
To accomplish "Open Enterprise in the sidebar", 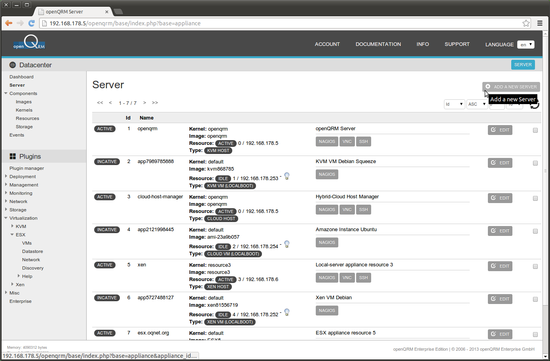I will [20, 301].
